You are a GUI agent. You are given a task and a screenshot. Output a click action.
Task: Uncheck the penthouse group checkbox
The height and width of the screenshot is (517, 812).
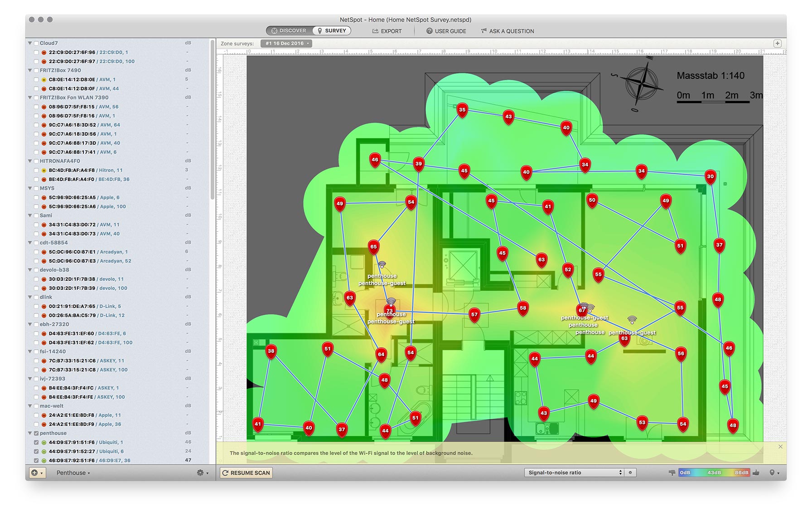36,433
